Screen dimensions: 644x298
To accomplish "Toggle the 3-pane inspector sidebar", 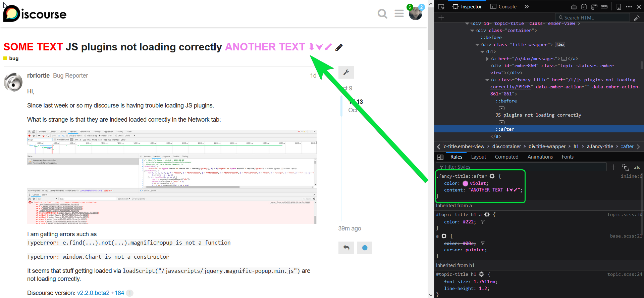I will click(x=440, y=157).
